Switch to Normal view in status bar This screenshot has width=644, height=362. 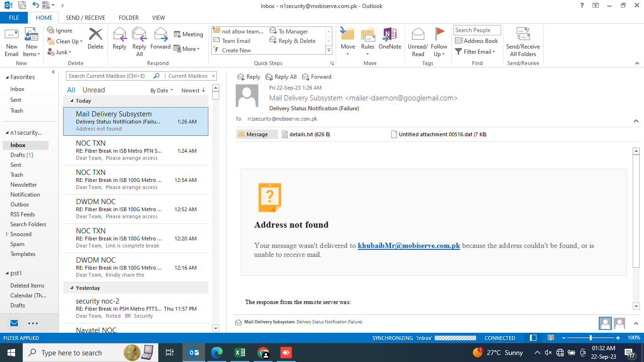(x=533, y=338)
